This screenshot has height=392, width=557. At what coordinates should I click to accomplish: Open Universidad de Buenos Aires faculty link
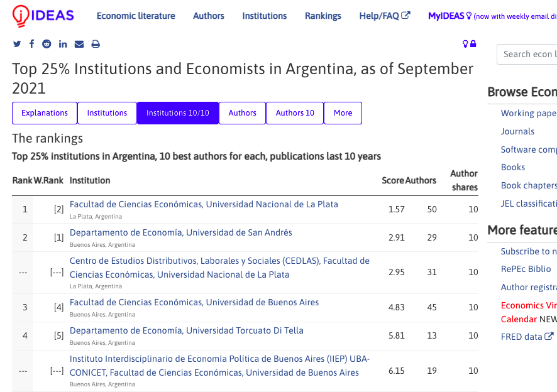click(x=194, y=302)
